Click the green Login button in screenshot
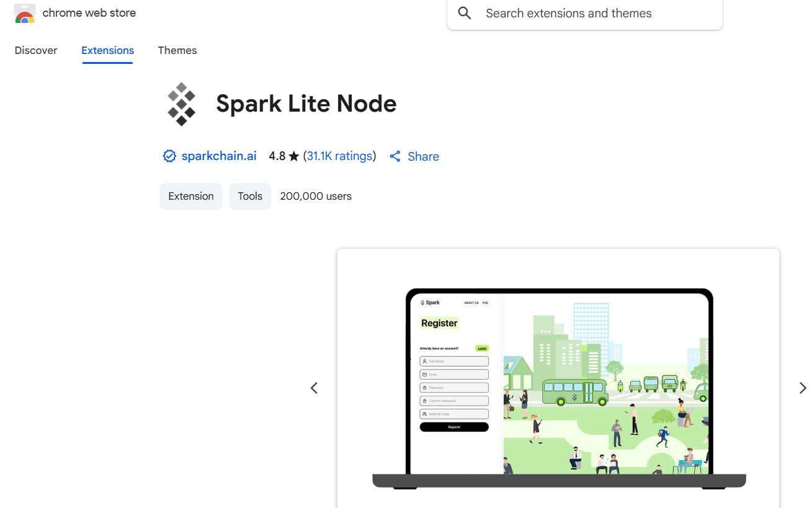Viewport: 812px width, 508px height. tap(482, 349)
